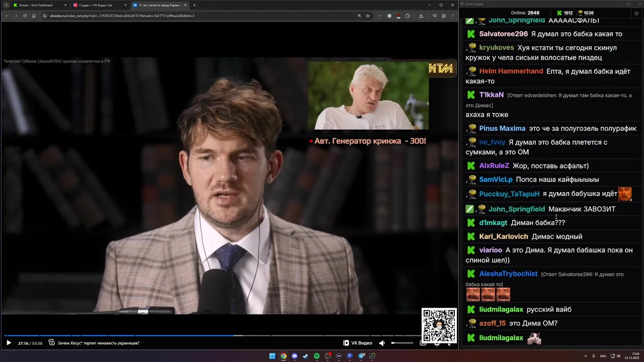Open Discord from the taskbar
Viewport: 644px width, 362px height.
point(294,356)
